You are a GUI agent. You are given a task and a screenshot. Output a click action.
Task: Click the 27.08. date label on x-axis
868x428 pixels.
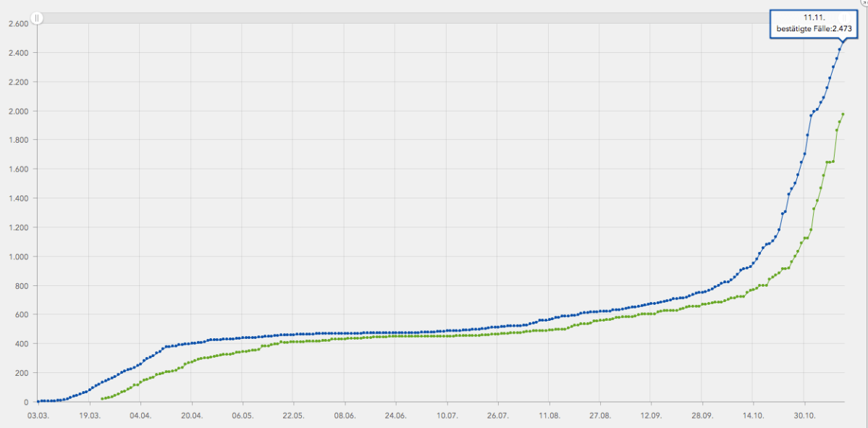[600, 416]
